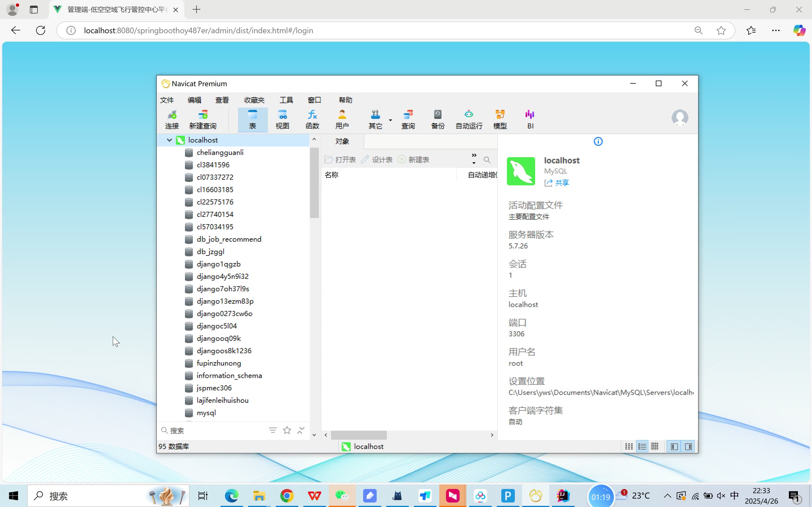
Task: Open the Model (模型) tool
Action: click(500, 119)
